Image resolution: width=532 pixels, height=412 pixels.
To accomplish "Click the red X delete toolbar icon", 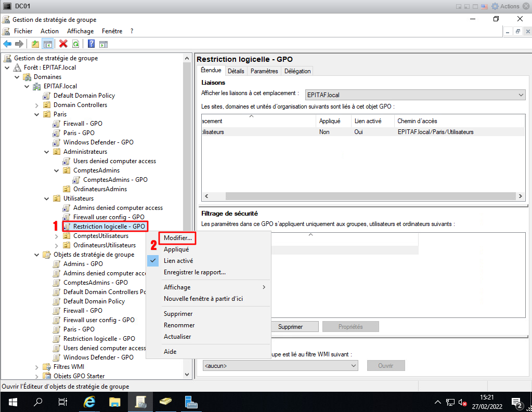I will pos(63,44).
